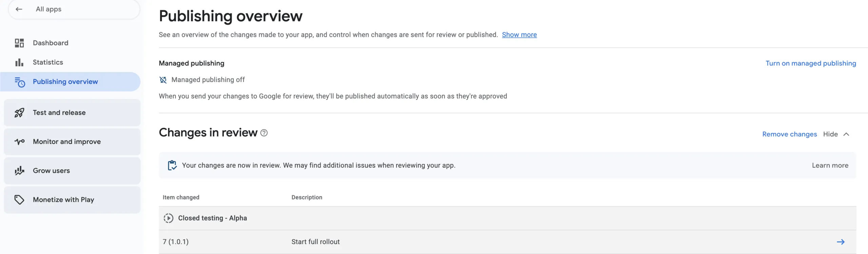Click the Start full rollout description
Screen dimensions: 868x254
pos(315,242)
